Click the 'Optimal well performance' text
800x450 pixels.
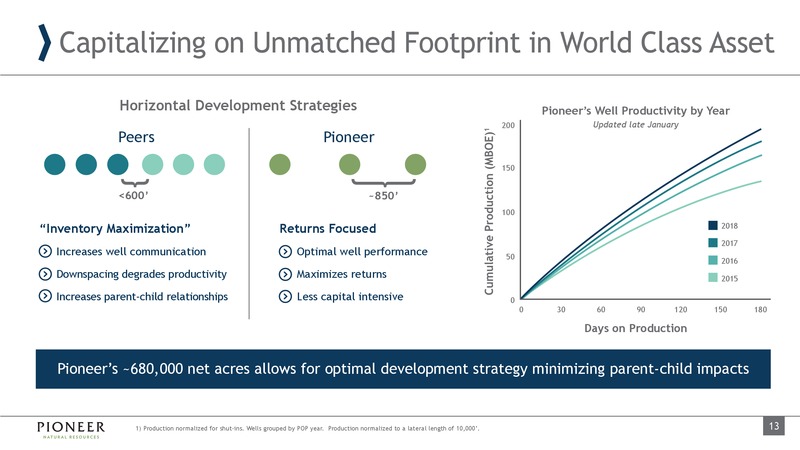(x=362, y=252)
